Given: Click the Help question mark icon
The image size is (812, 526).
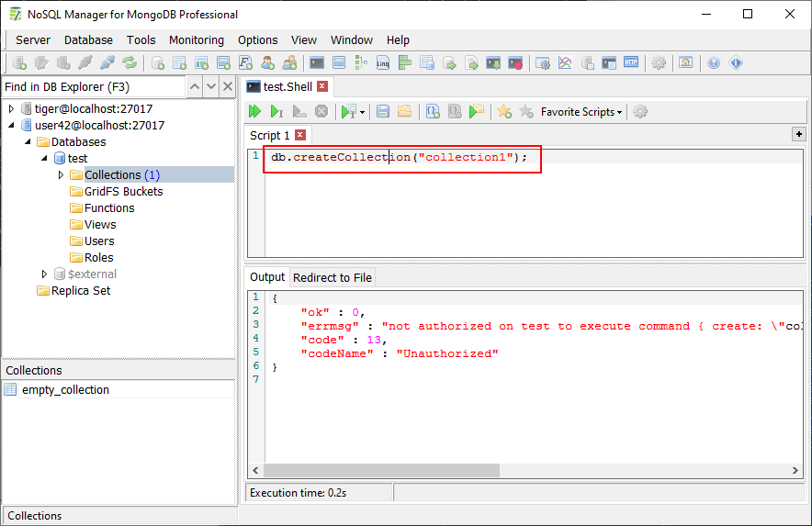Looking at the screenshot, I should (714, 63).
